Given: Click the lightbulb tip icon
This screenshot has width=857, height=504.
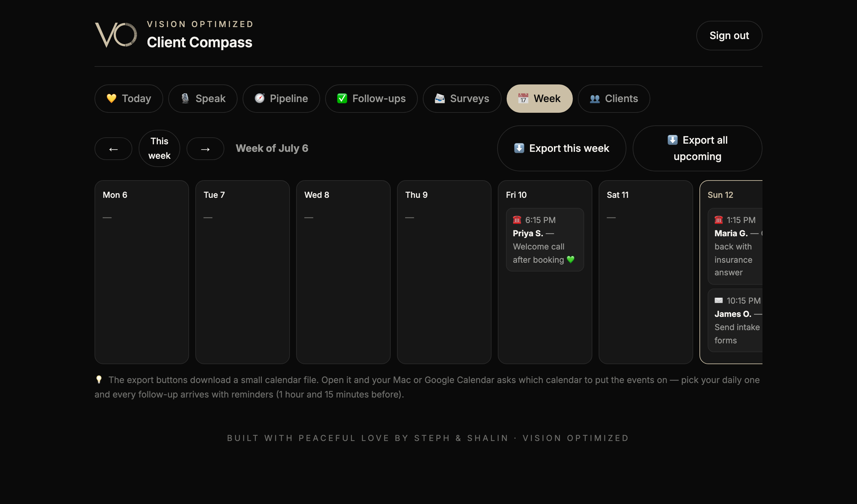Looking at the screenshot, I should point(99,380).
